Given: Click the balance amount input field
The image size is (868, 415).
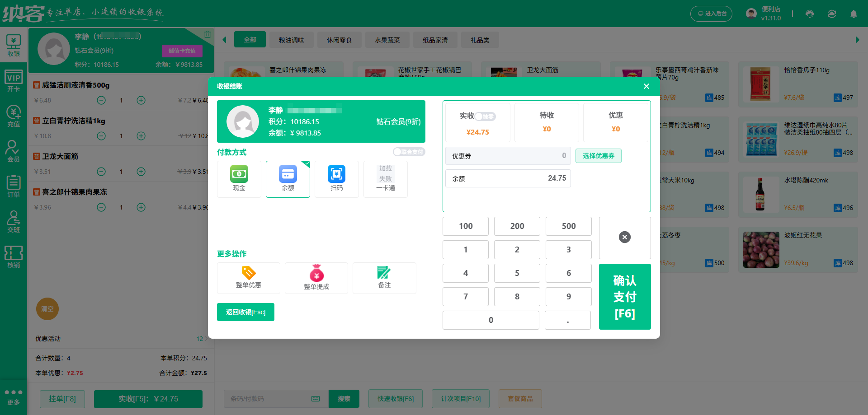Looking at the screenshot, I should coord(508,178).
